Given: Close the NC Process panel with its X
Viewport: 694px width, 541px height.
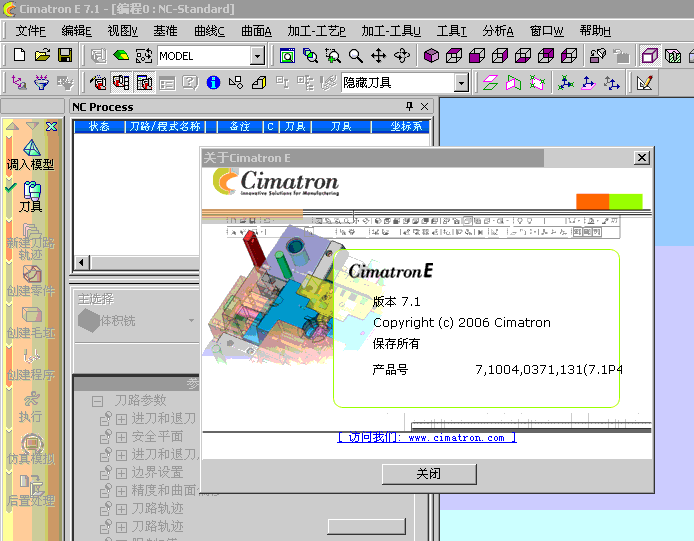Looking at the screenshot, I should pyautogui.click(x=424, y=106).
